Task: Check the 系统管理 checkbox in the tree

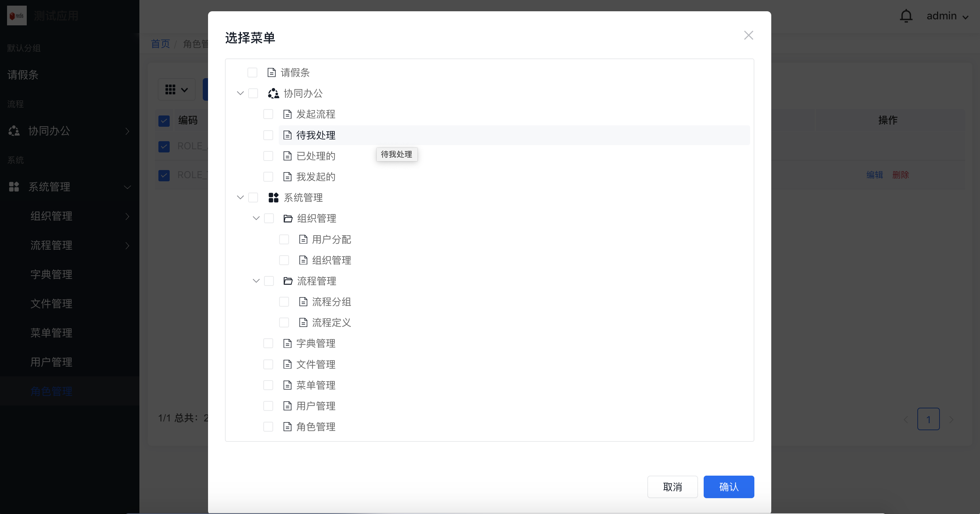Action: (253, 198)
